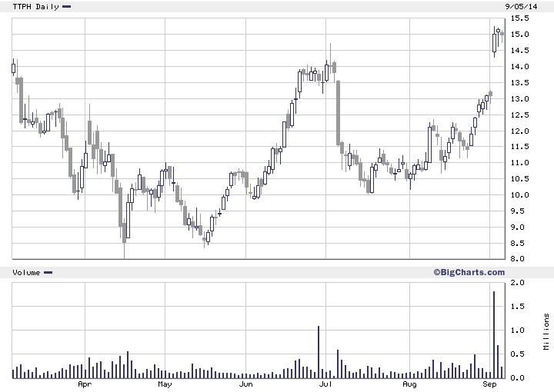Screen dimensions: 554x392
Task: Click the Volume panel label
Action: point(26,272)
